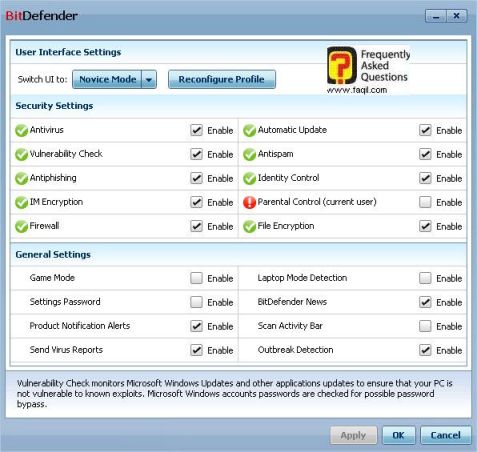Click the Settings Password label
477x452 pixels.
(65, 302)
